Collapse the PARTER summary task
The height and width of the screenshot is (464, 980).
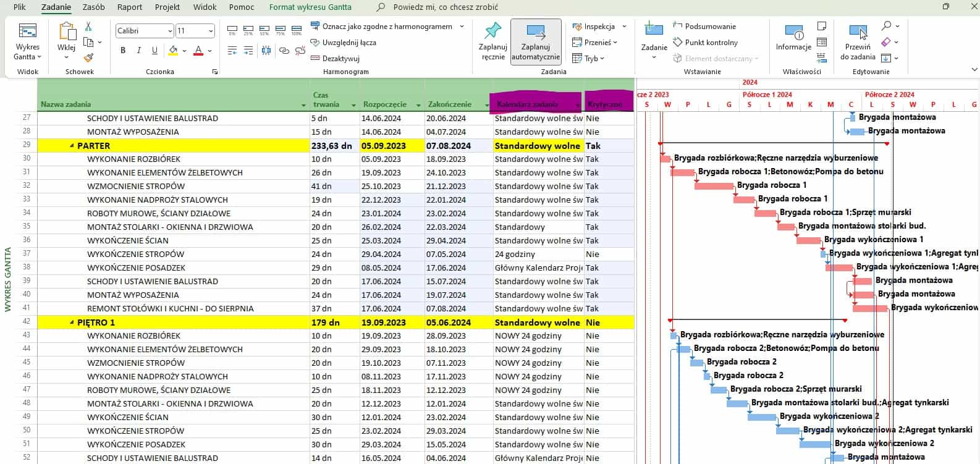click(x=72, y=146)
